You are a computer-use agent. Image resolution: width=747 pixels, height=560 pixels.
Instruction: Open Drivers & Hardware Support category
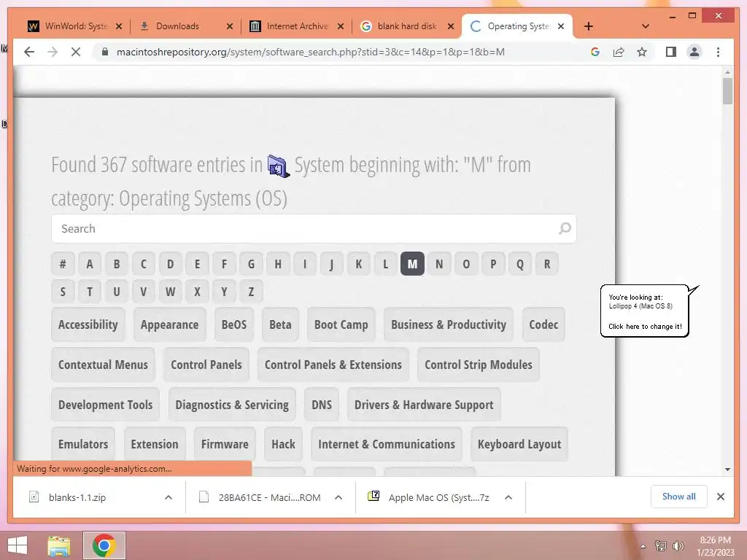[x=424, y=405]
